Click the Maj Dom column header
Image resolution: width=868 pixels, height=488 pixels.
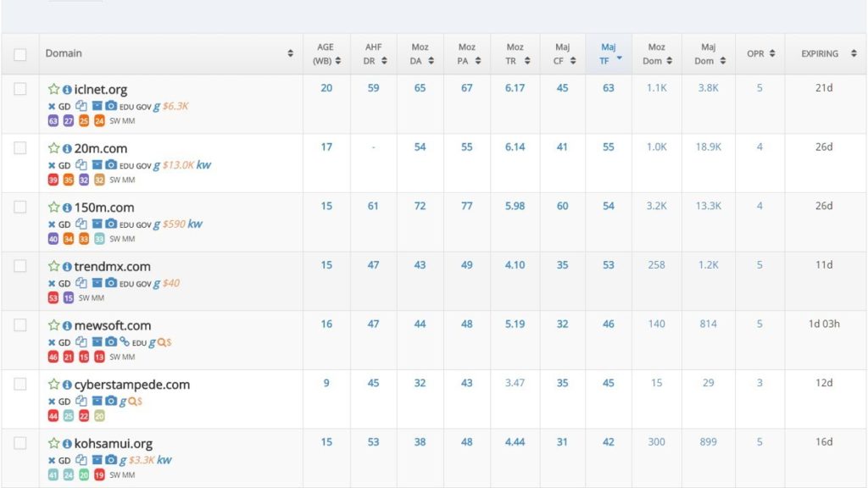(709, 53)
